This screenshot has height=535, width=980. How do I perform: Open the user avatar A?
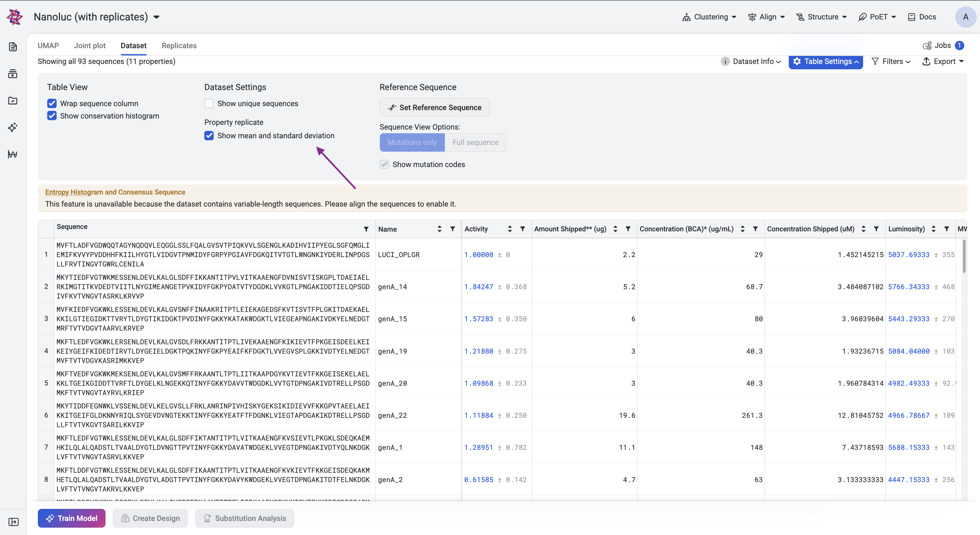(x=965, y=17)
